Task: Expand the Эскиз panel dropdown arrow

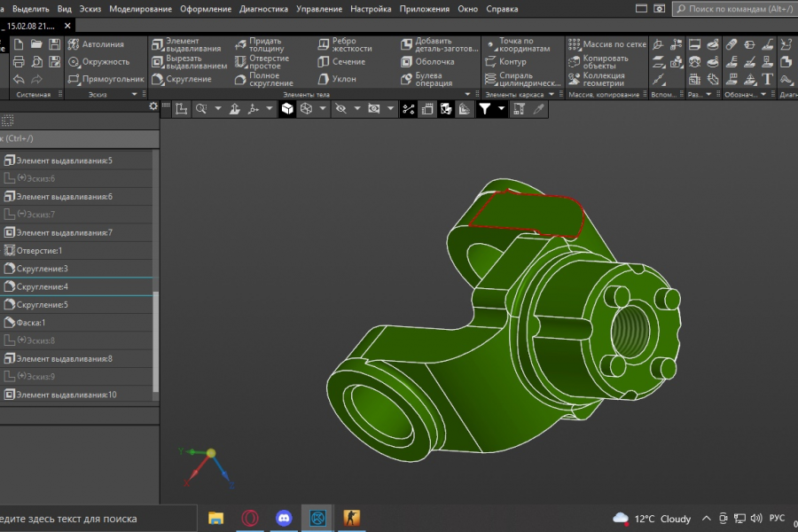Action: (x=135, y=94)
